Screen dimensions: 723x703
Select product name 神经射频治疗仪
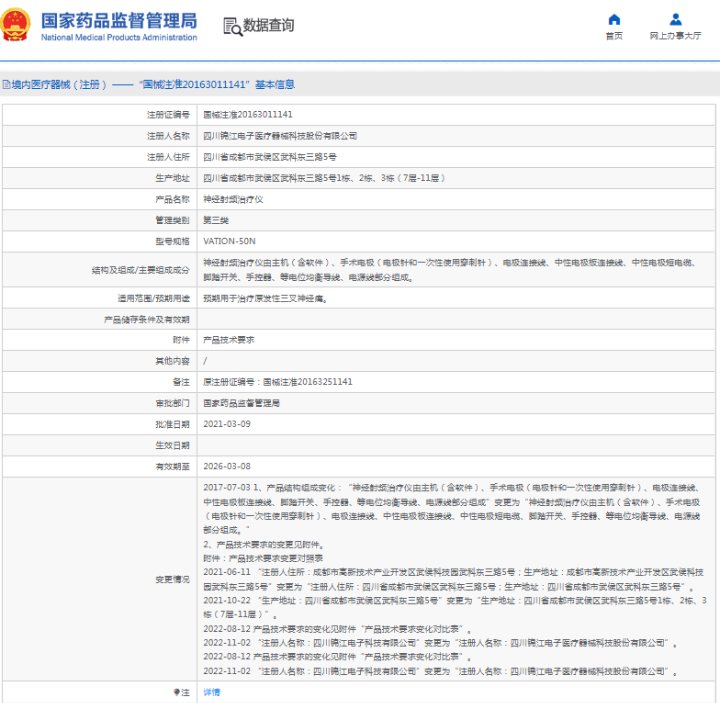tap(233, 200)
